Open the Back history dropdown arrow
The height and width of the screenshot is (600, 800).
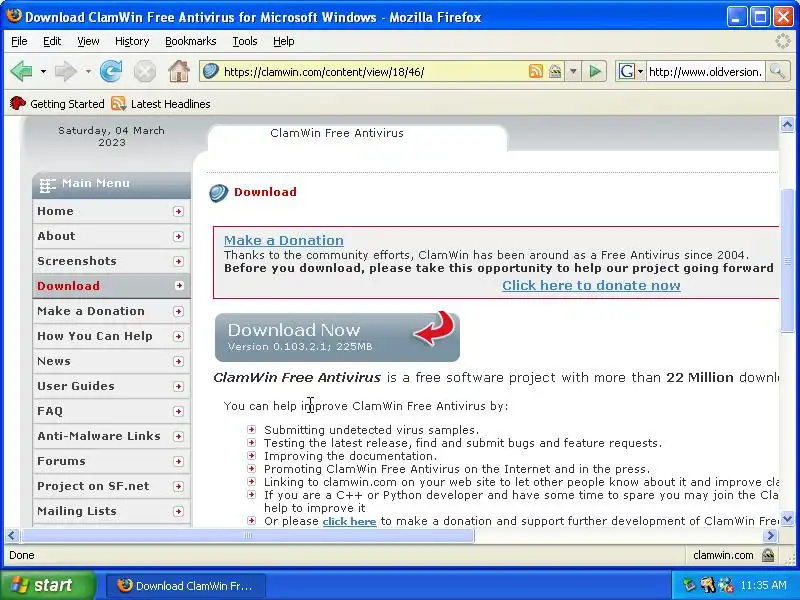[43, 71]
